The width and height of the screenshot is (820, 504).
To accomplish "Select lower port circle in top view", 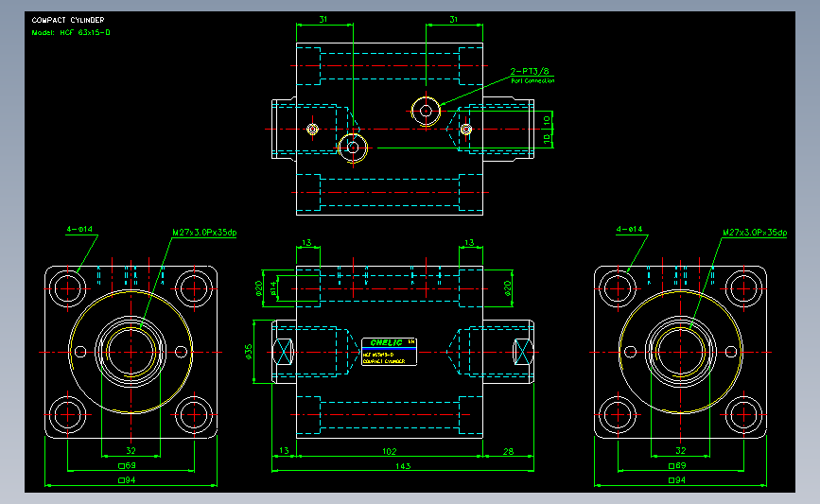I will pyautogui.click(x=353, y=148).
